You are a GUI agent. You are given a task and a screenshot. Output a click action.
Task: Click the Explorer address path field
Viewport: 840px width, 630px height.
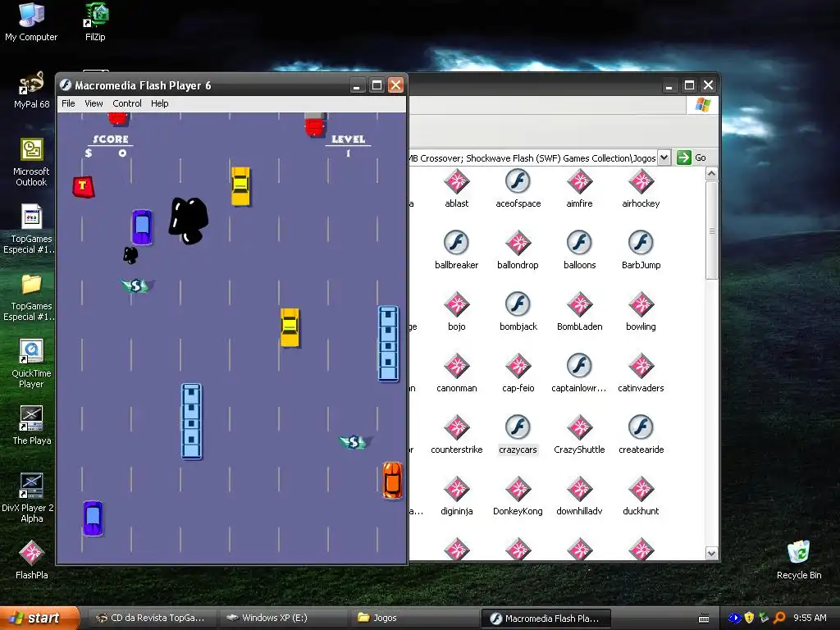pyautogui.click(x=533, y=158)
